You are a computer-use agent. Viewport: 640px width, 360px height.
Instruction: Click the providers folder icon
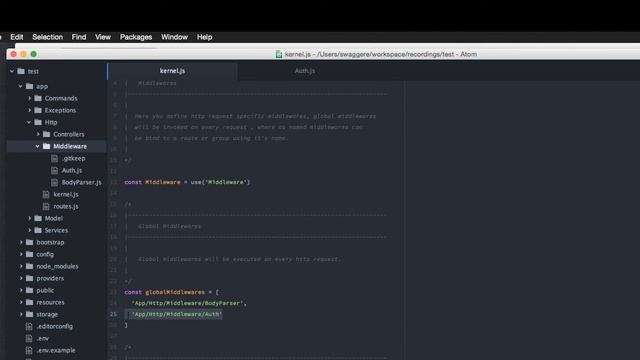[29, 278]
